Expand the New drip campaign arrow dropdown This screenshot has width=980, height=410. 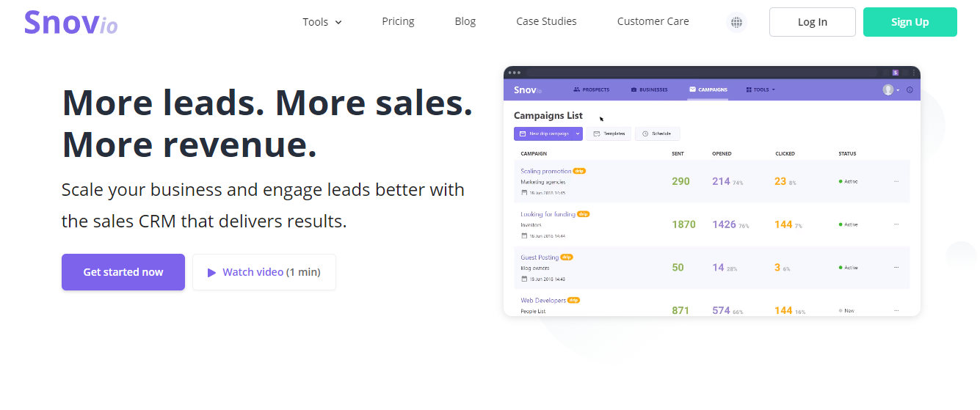coord(578,133)
